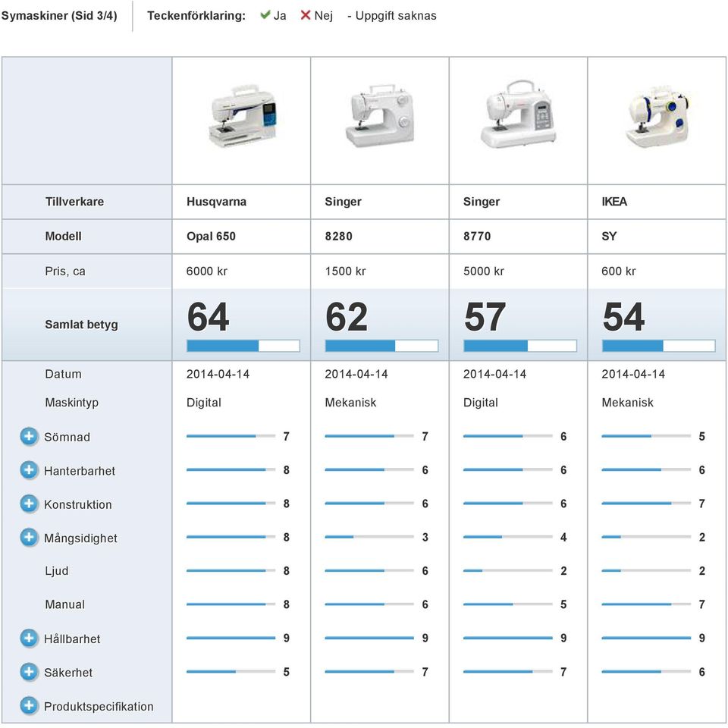This screenshot has width=728, height=728.
Task: Click the green checkmark Ja legend icon
Action: [x=265, y=15]
